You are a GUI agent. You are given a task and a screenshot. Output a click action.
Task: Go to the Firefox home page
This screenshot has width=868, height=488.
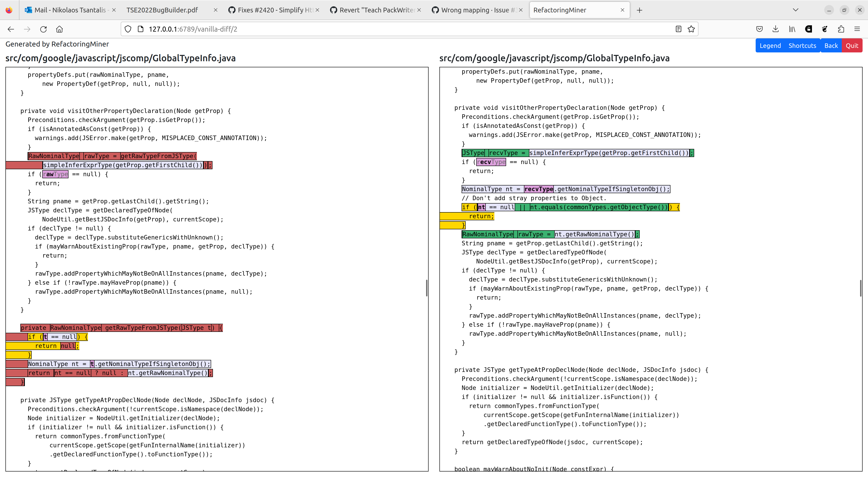60,29
